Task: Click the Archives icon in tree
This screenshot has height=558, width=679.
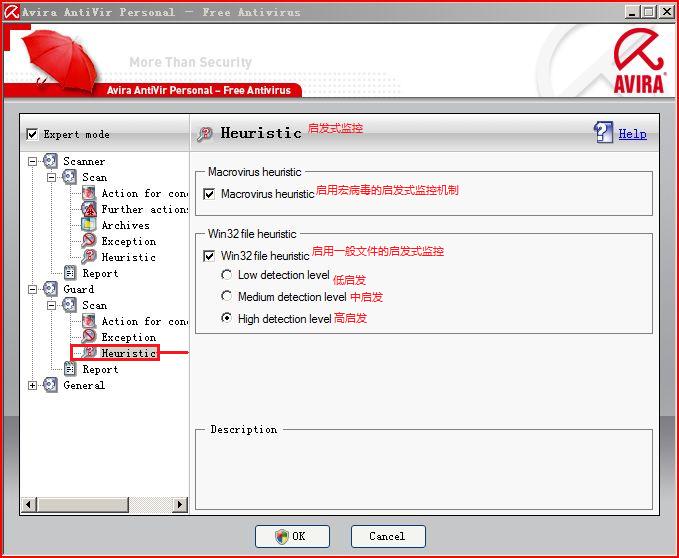Action: [x=89, y=225]
